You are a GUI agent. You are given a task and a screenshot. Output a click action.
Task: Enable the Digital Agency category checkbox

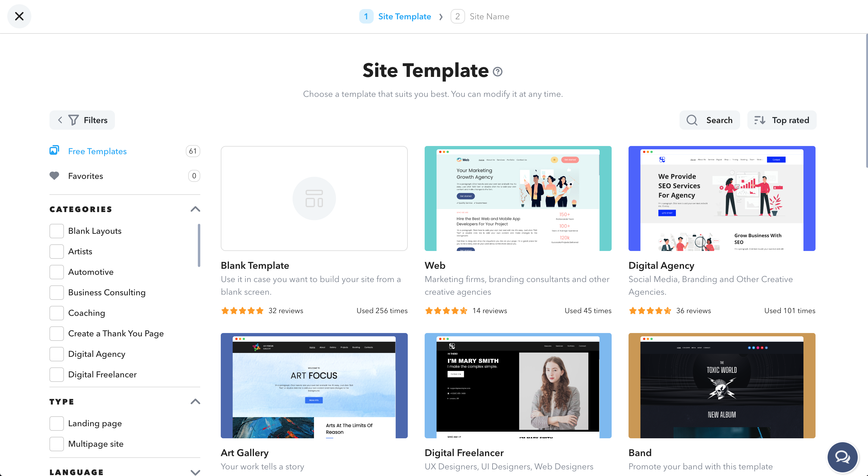click(56, 354)
